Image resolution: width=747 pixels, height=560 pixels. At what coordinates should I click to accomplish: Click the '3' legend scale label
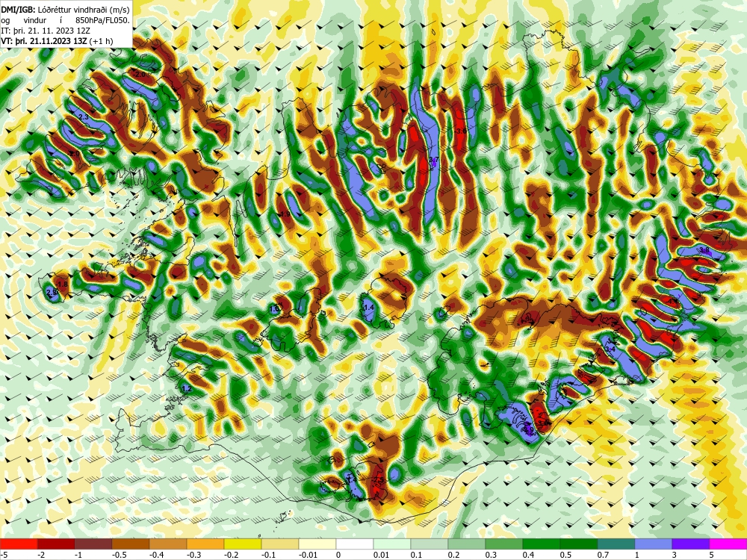[674, 555]
